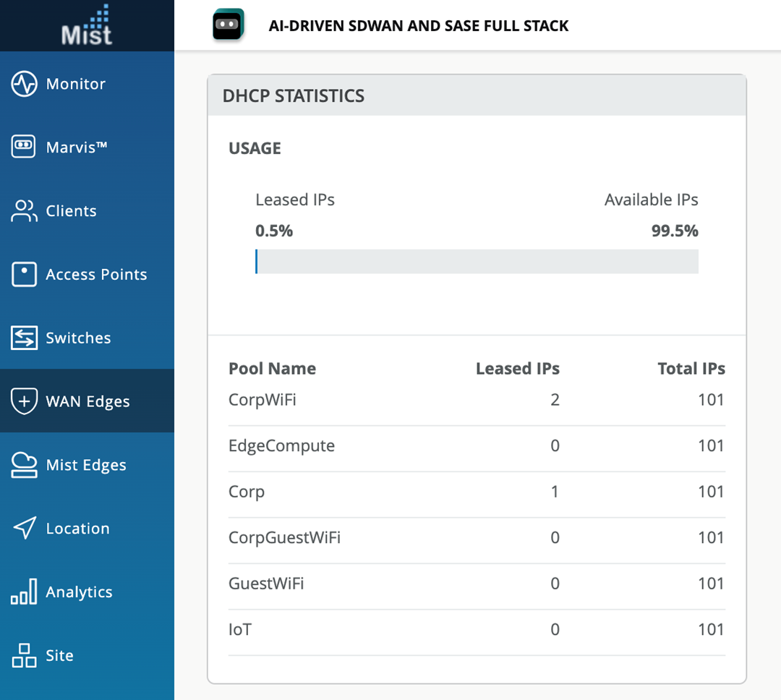Open the Monitor menu item
781x700 pixels.
[x=75, y=84]
